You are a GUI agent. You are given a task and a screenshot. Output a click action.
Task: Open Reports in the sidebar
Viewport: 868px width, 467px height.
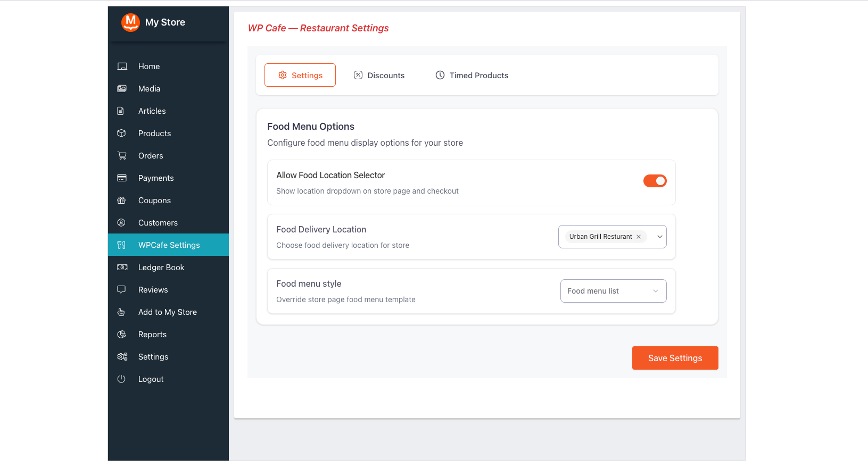168,335
